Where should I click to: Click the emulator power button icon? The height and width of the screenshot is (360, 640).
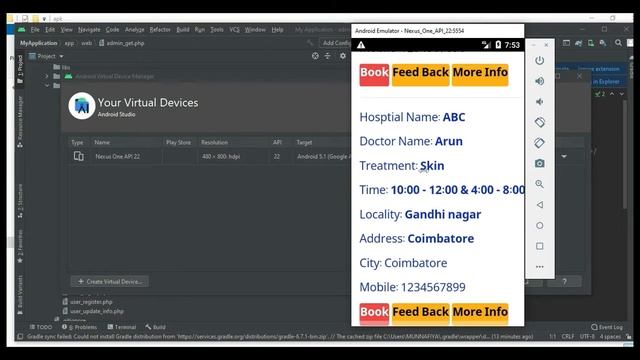tap(539, 60)
